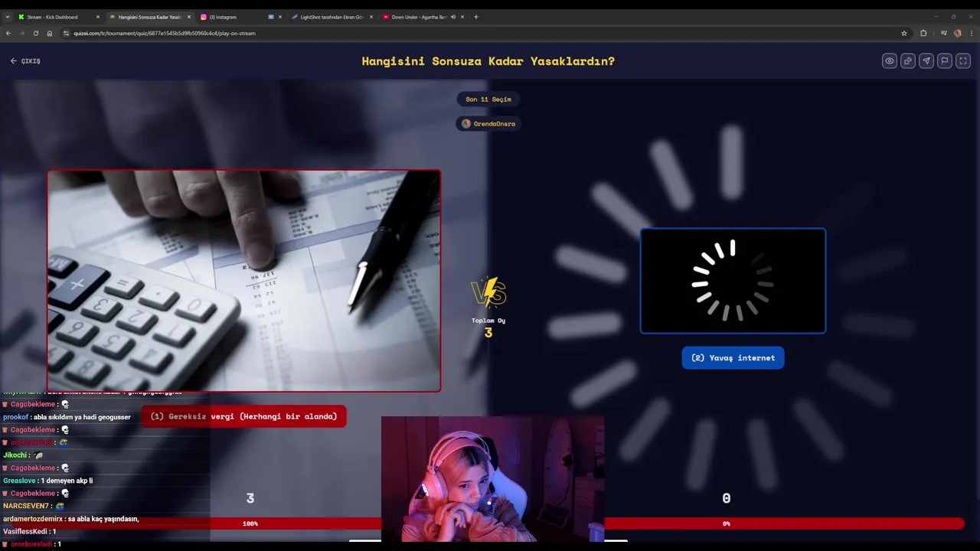Toggle the eye visibility icon in quiz header
Viewport: 980px width, 551px height.
point(890,61)
